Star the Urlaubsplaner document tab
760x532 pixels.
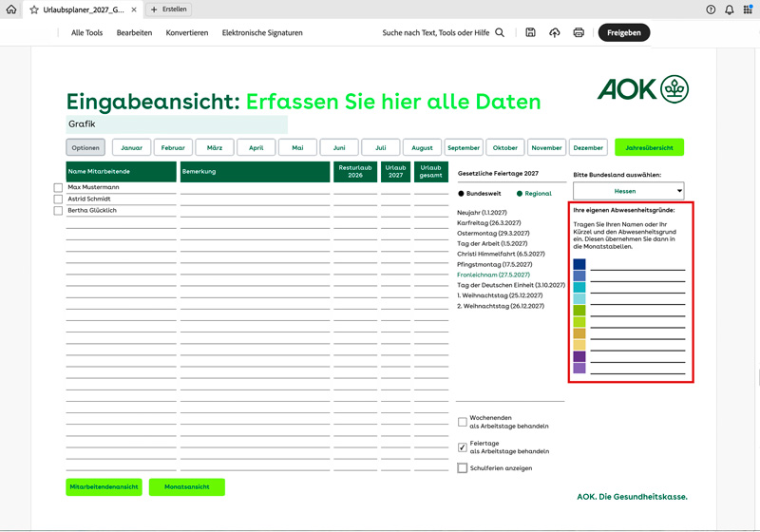(x=34, y=9)
